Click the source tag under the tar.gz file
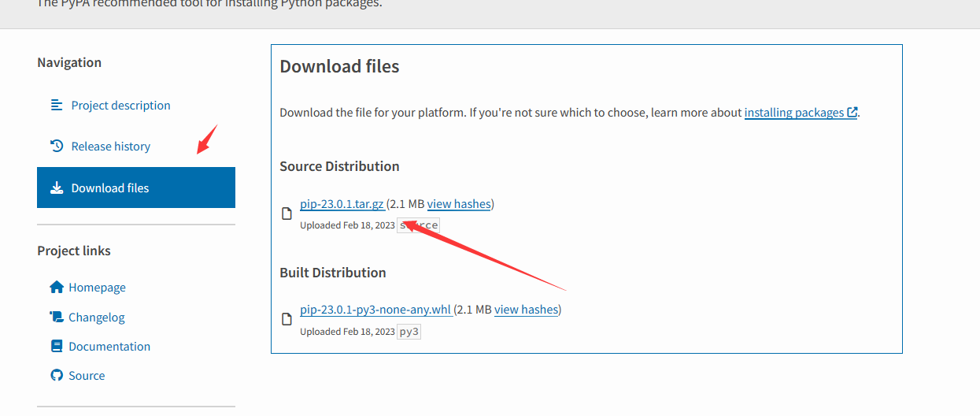980x416 pixels. click(x=418, y=225)
